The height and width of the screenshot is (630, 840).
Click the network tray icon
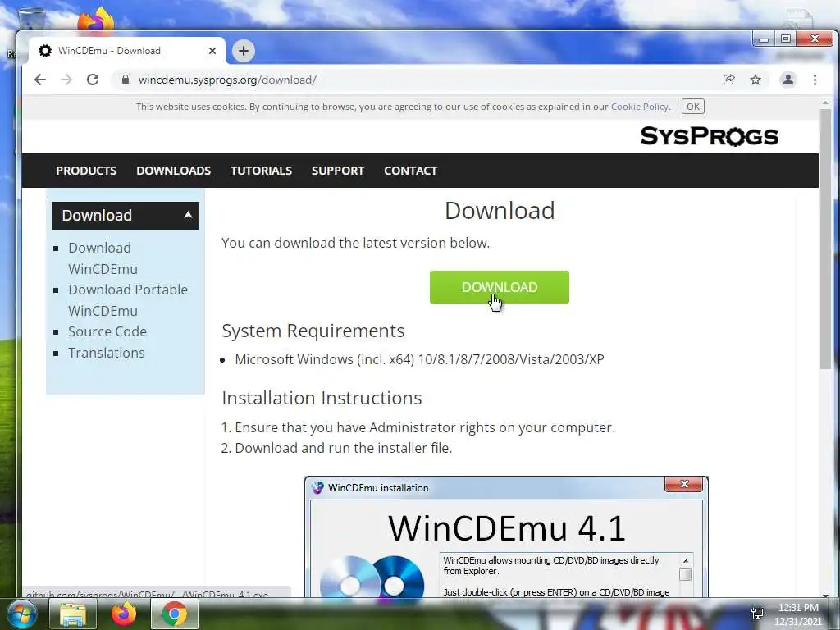[757, 614]
